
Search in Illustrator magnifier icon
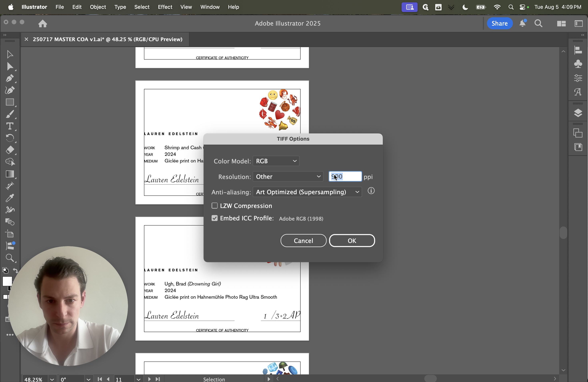point(538,23)
